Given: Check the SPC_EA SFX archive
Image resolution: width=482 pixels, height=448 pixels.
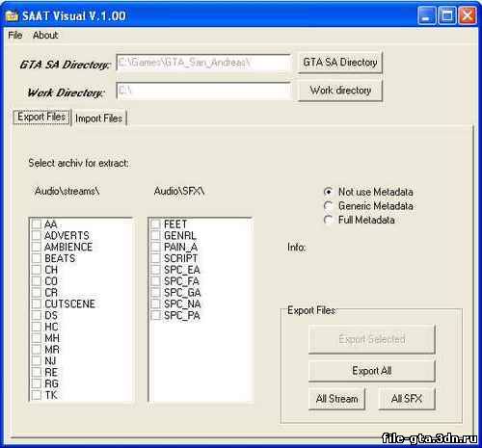Looking at the screenshot, I should [x=156, y=270].
